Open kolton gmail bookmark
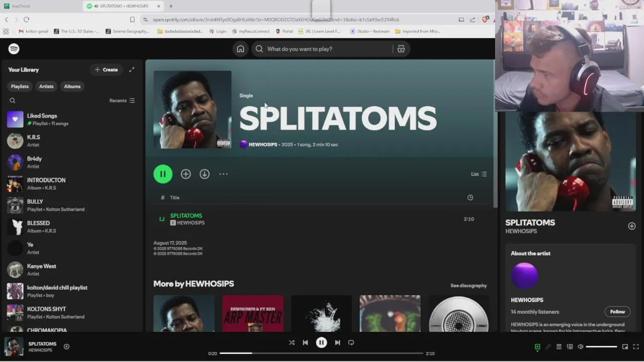This screenshot has height=362, width=644. tap(34, 31)
